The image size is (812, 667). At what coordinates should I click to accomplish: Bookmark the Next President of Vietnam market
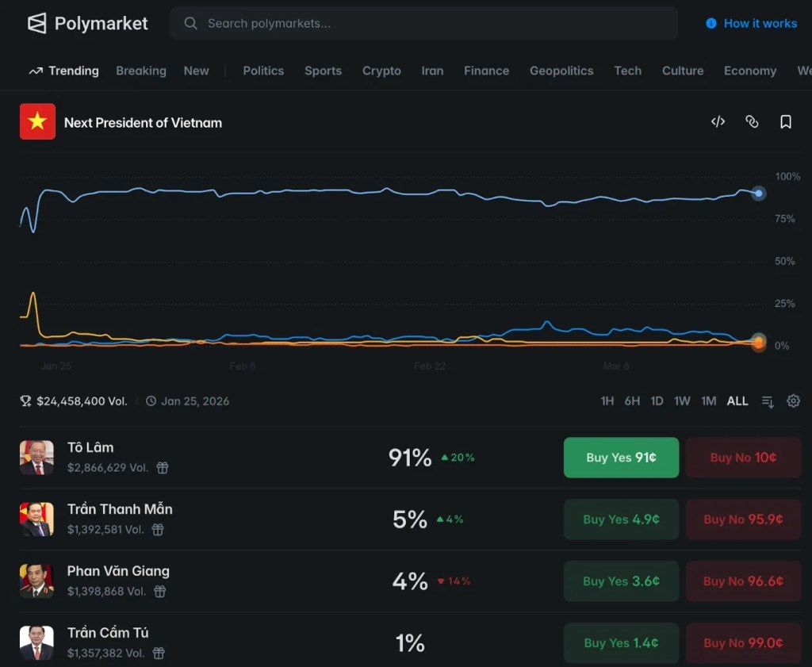coord(786,121)
